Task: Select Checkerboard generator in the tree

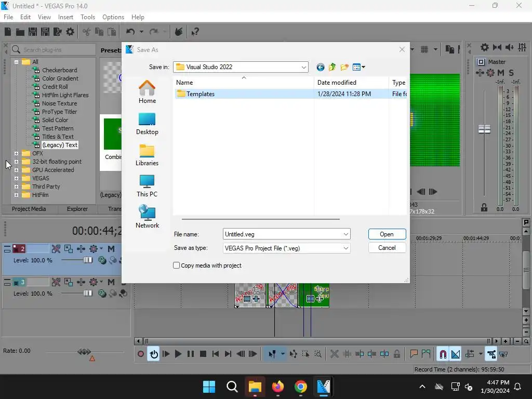Action: 59,70
